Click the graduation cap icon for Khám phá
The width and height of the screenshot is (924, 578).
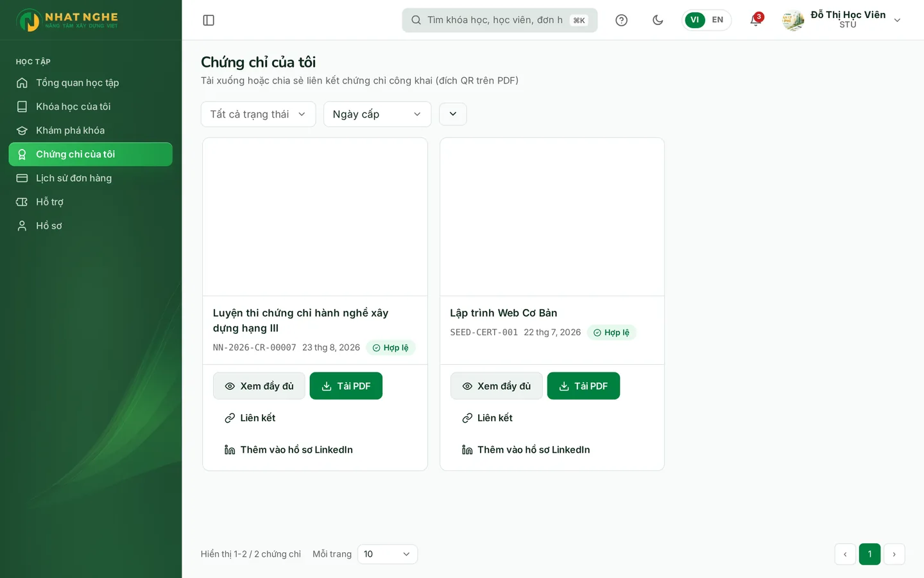pos(22,130)
